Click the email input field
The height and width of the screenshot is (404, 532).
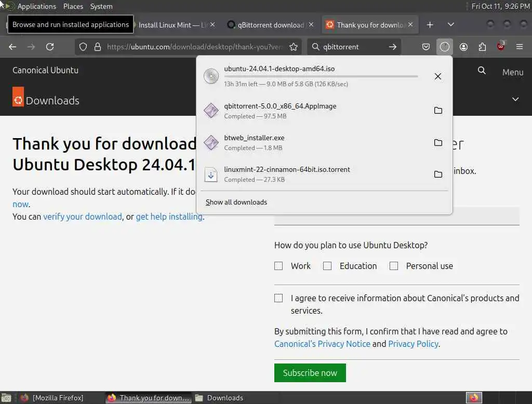pyautogui.click(x=396, y=216)
